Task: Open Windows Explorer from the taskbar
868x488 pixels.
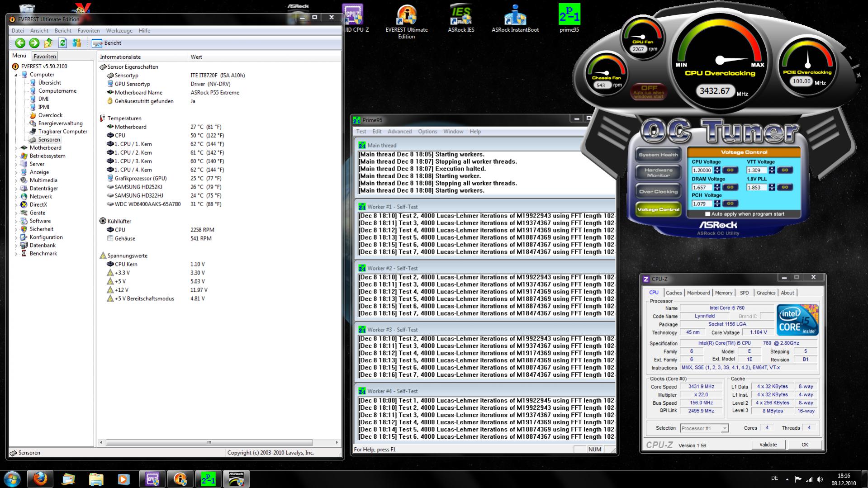Action: click(96, 479)
